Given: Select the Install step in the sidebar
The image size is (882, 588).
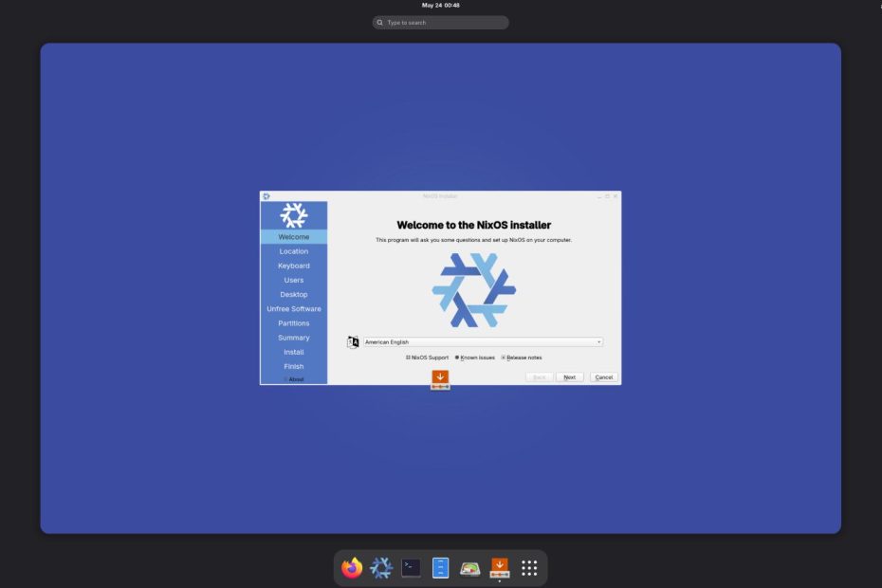Looking at the screenshot, I should (294, 352).
